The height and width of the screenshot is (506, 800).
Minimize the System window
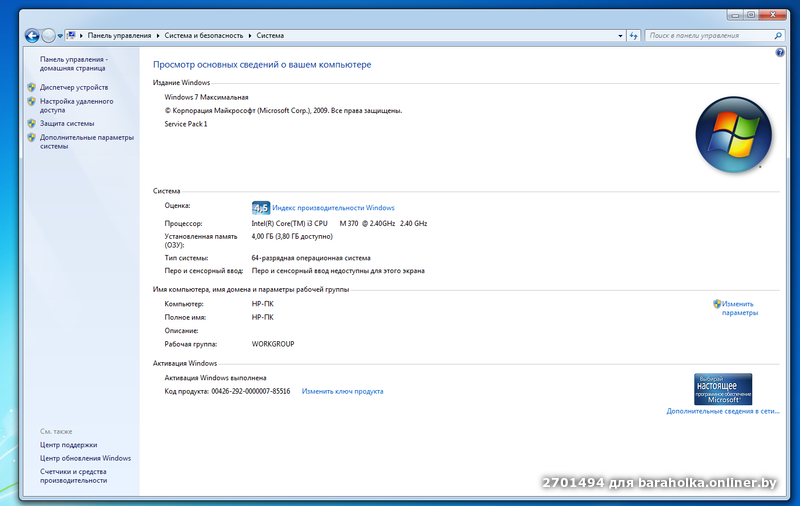pyautogui.click(x=735, y=15)
